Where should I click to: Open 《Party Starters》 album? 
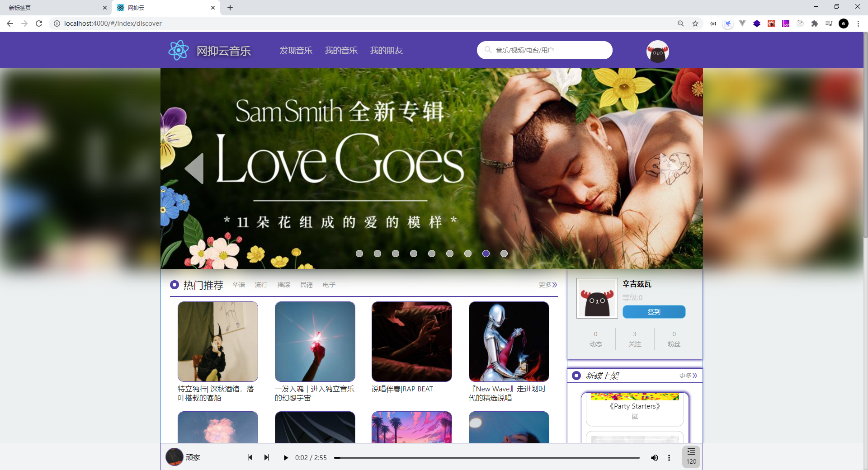(x=635, y=406)
